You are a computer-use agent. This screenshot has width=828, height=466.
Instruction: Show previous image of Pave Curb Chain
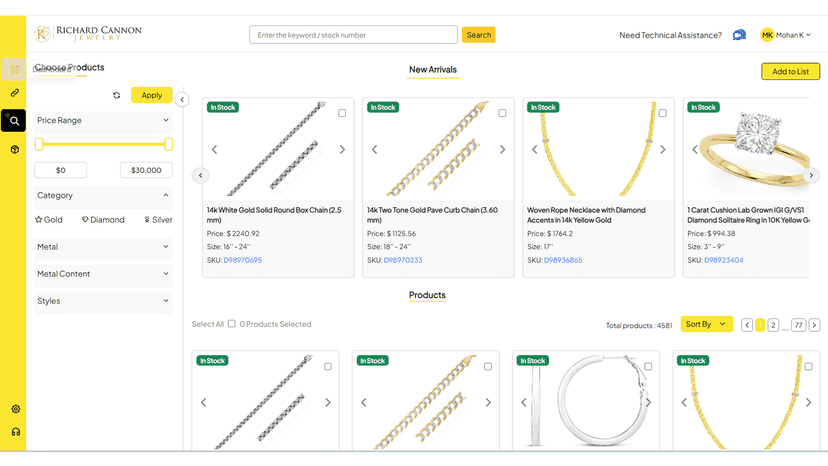pyautogui.click(x=374, y=150)
